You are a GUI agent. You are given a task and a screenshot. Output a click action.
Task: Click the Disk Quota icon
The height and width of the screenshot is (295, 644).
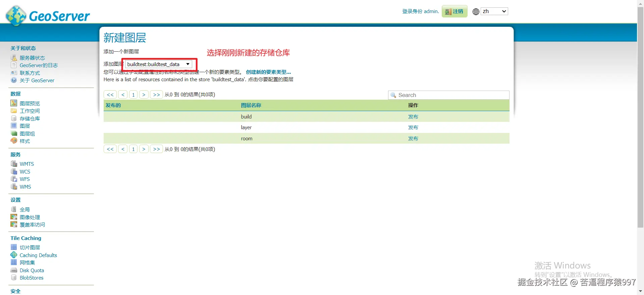point(14,270)
